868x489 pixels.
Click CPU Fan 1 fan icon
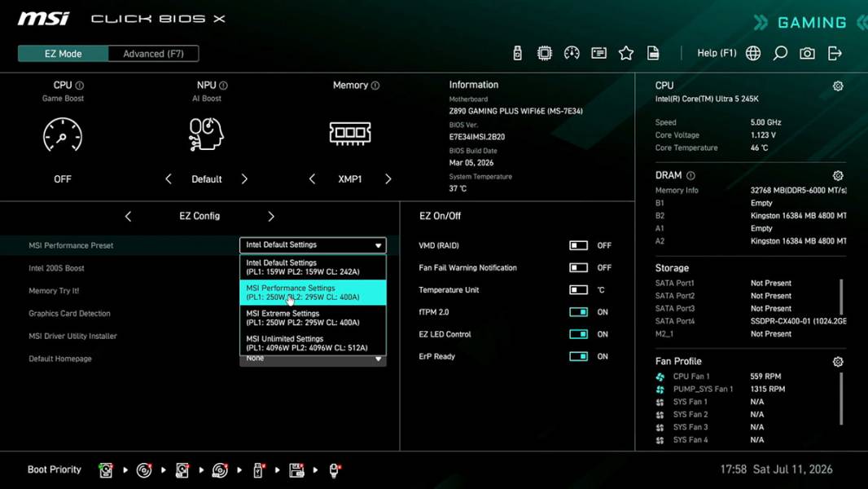(x=660, y=377)
